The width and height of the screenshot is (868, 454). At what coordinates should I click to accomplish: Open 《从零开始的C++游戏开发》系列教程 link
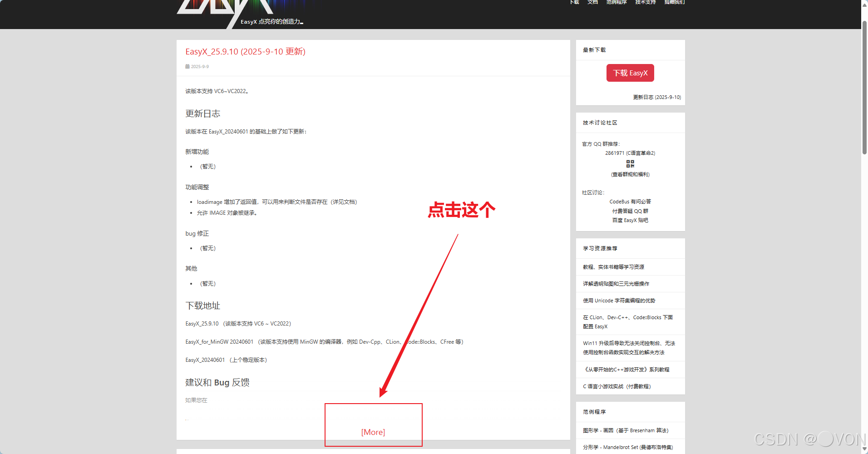point(626,370)
